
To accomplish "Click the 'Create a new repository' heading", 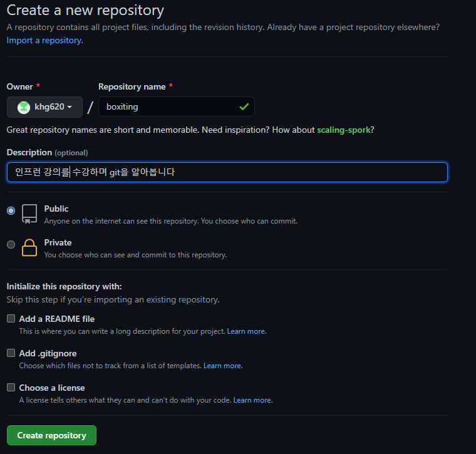I will click(x=85, y=11).
